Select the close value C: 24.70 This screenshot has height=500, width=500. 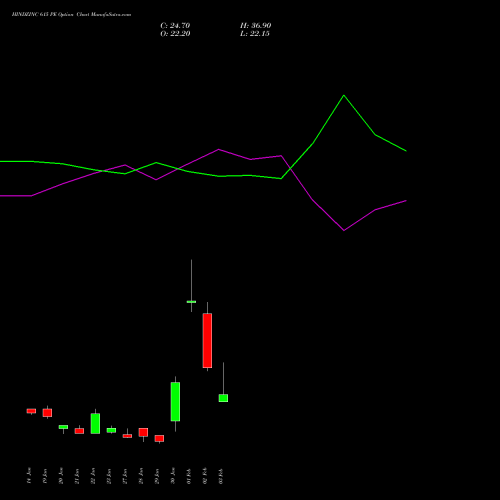175,26
